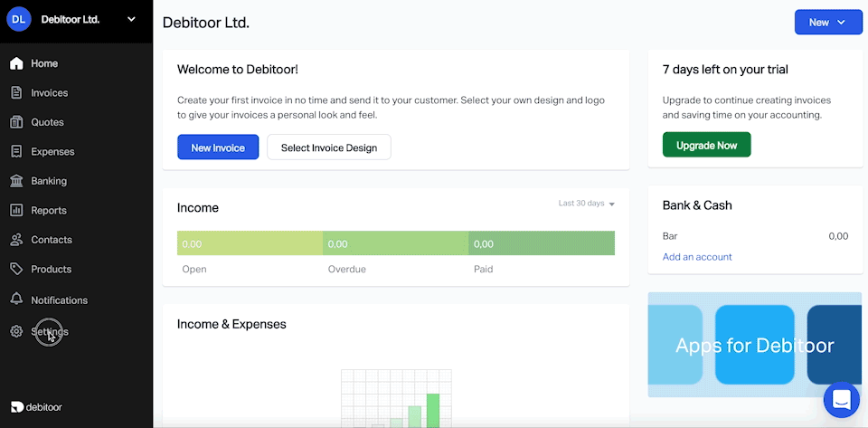
Task: Click the Expenses receipt icon
Action: (16, 152)
